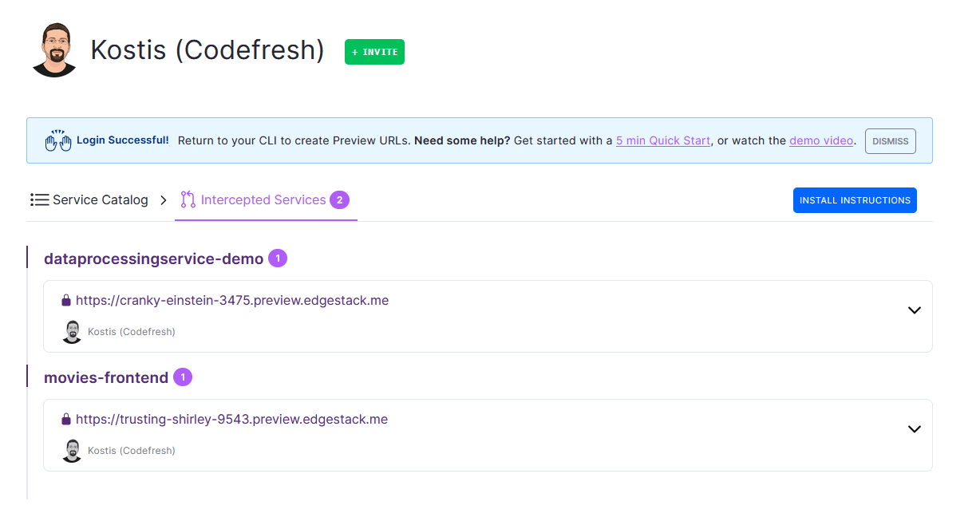Viewport: 980px width, 513px height.
Task: Click the Intercepted Services branch icon
Action: [188, 199]
